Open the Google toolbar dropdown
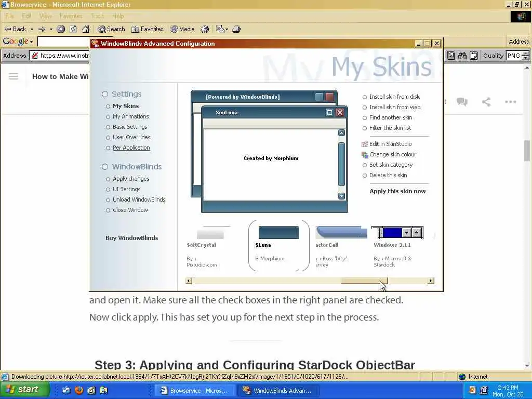The image size is (532, 399). (31, 42)
